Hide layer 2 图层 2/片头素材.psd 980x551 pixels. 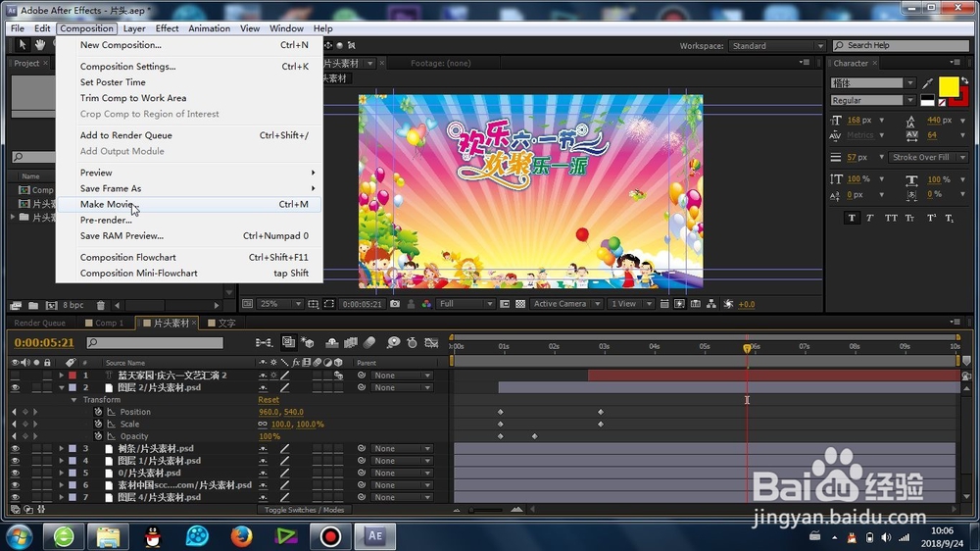[15, 388]
